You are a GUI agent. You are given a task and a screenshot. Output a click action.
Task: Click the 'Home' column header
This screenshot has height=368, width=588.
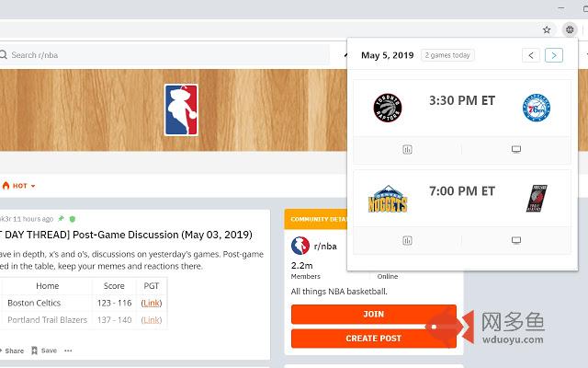coord(47,286)
